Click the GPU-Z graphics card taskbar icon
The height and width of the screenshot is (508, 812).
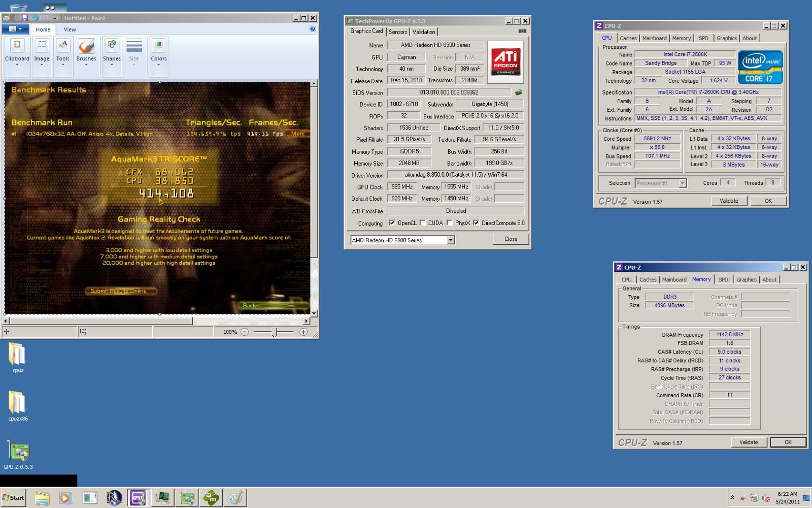pyautogui.click(x=187, y=498)
